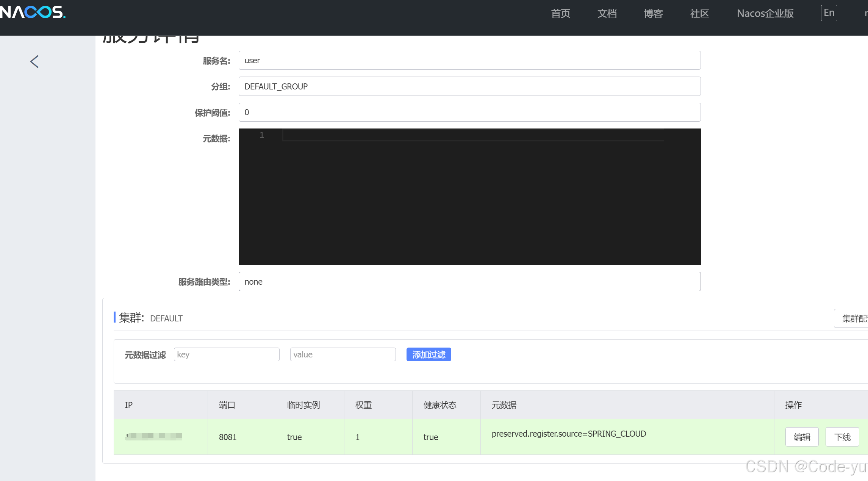868x481 pixels.
Task: Focus the 保护阈值 field
Action: [x=469, y=112]
